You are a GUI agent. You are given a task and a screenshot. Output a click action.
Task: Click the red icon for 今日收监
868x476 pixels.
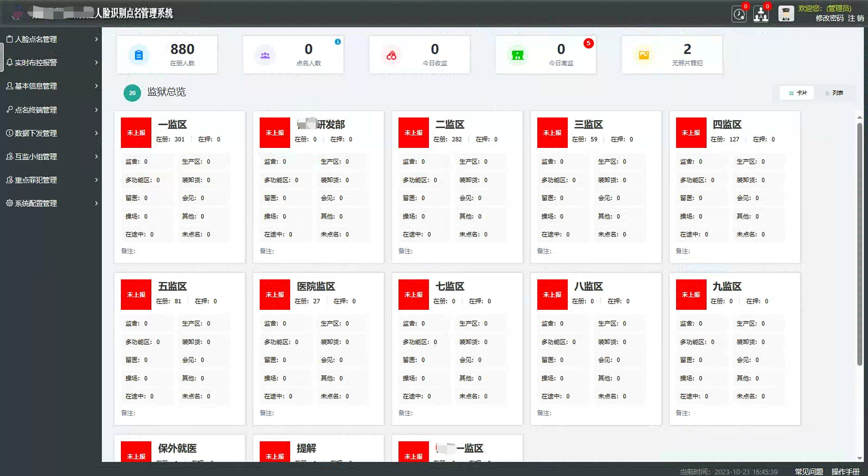pos(391,55)
